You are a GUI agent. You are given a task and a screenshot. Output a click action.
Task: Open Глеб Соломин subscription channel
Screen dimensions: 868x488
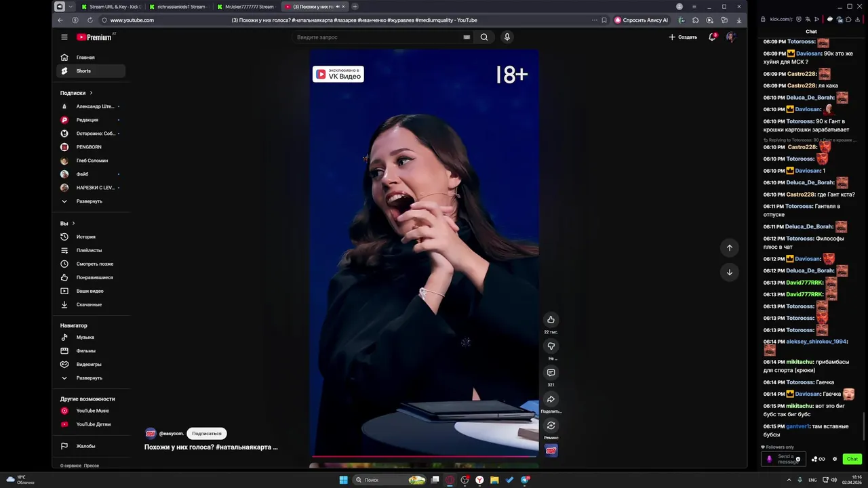point(92,161)
